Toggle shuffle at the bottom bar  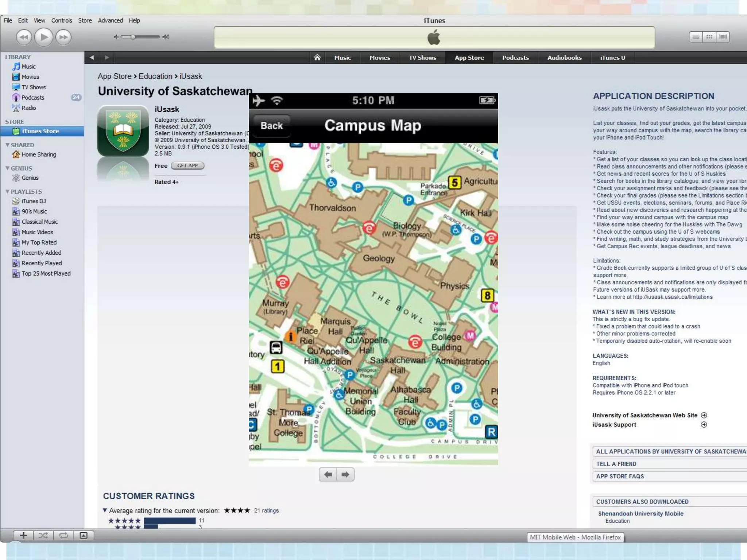tap(43, 535)
